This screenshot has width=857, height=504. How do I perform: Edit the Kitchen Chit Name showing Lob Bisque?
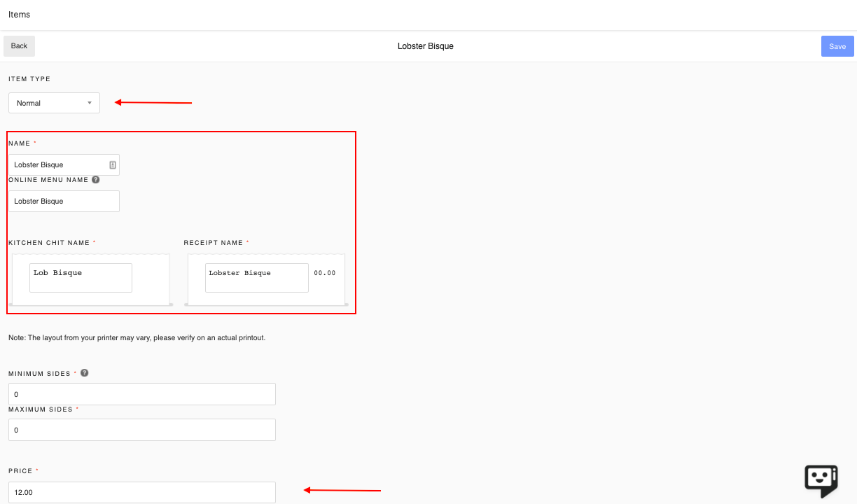pyautogui.click(x=80, y=277)
